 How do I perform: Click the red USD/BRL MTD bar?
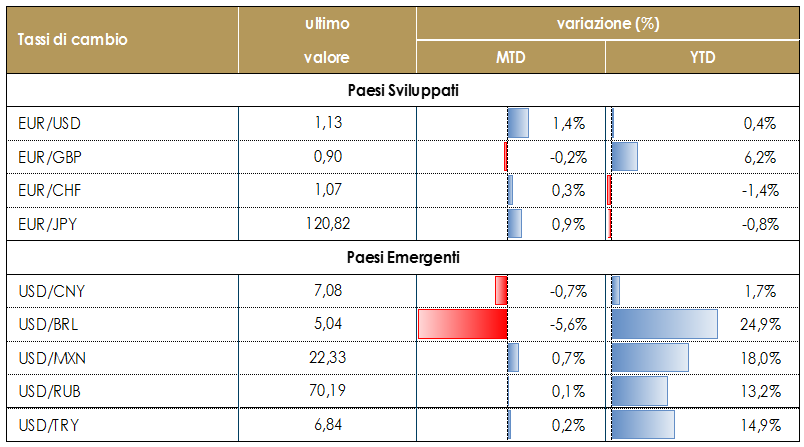coord(463,325)
